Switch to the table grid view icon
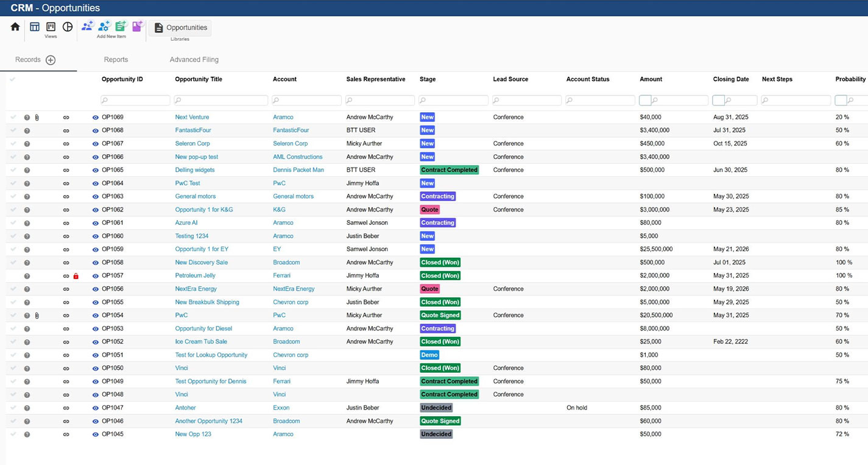 click(x=35, y=27)
